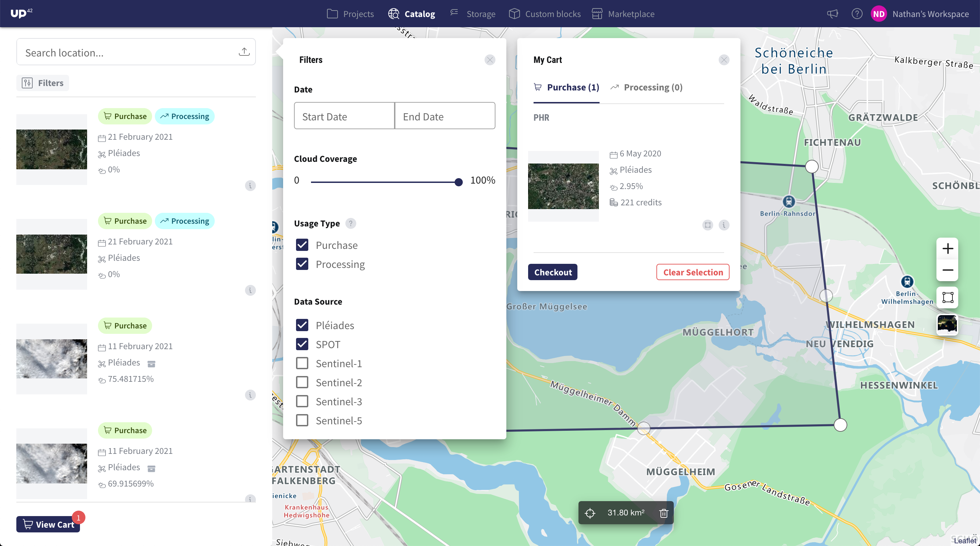Show footprint icon for cart item

pyautogui.click(x=707, y=225)
